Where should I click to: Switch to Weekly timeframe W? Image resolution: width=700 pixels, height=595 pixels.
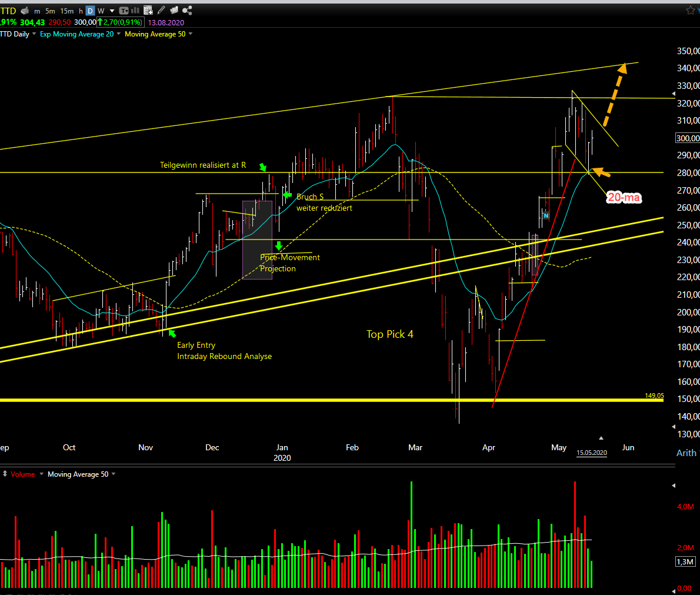[x=101, y=11]
